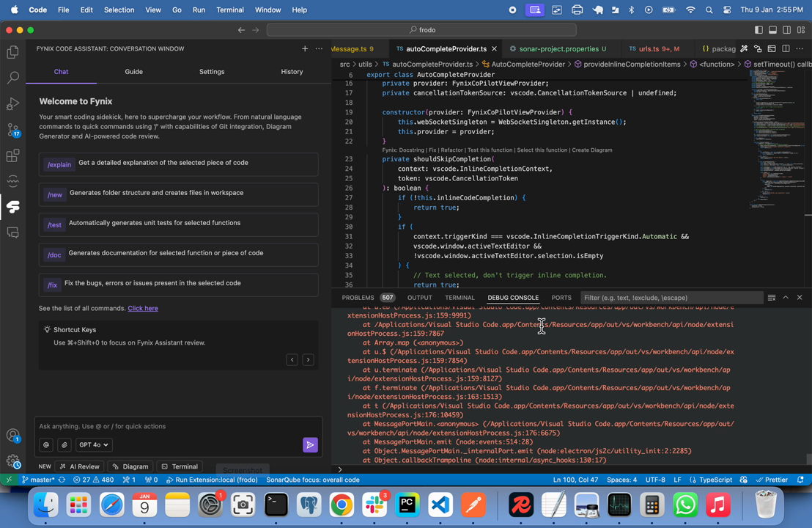
Task: Toggle secondary side bar visibility
Action: coord(786,30)
